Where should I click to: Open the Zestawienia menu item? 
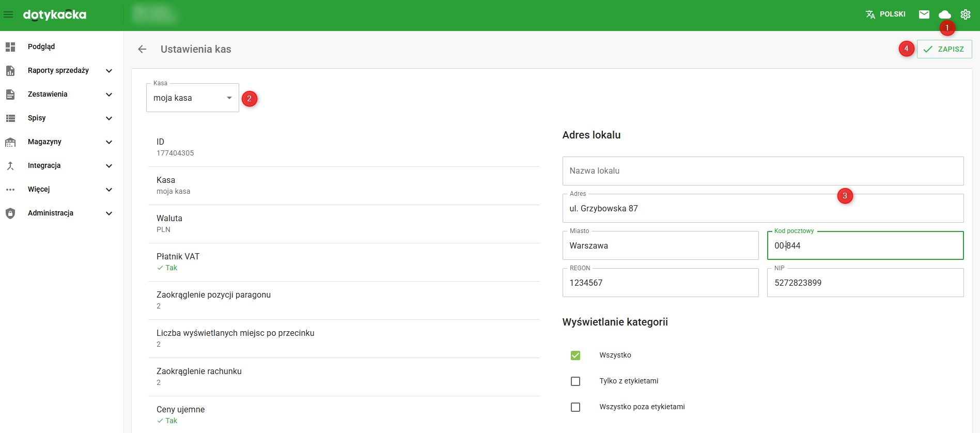tap(48, 95)
